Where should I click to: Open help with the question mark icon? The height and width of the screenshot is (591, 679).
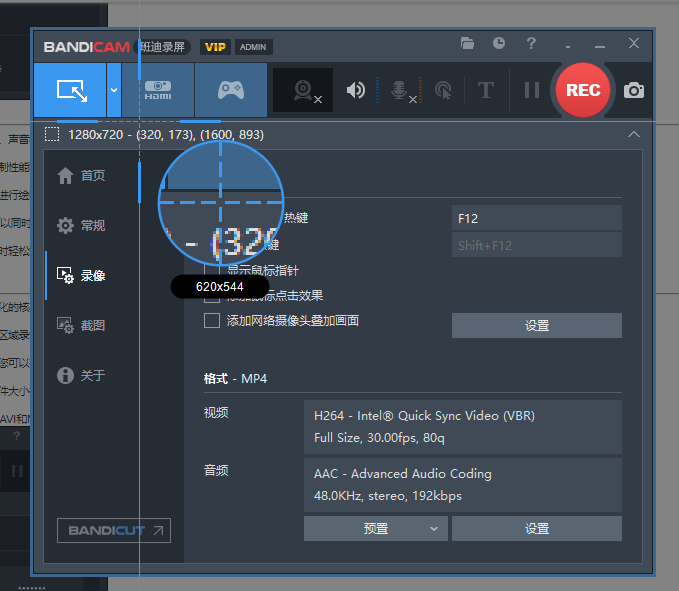pyautogui.click(x=531, y=43)
